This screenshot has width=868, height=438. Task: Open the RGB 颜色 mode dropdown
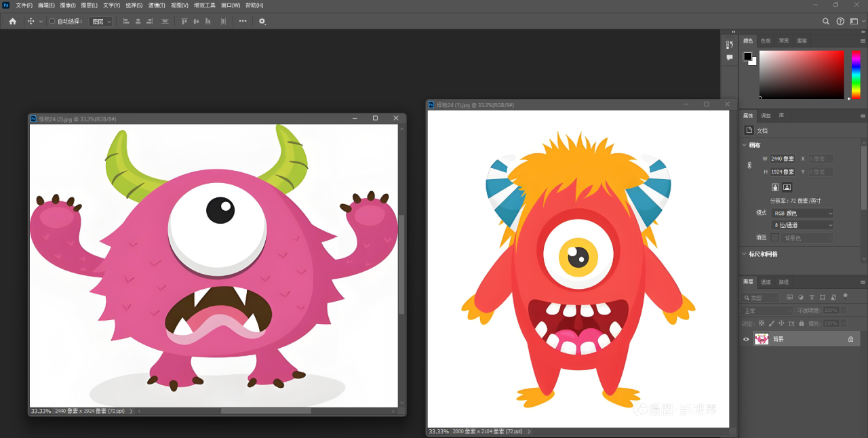[x=802, y=213]
